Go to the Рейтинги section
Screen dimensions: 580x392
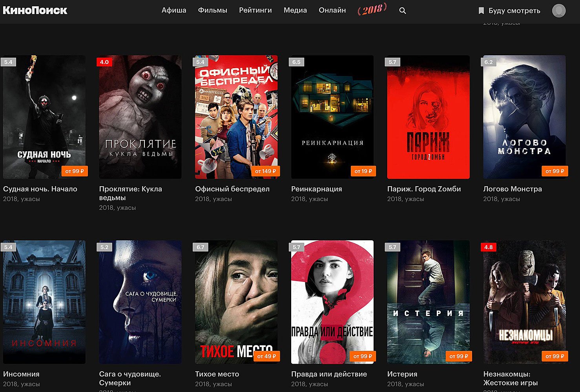coord(255,10)
